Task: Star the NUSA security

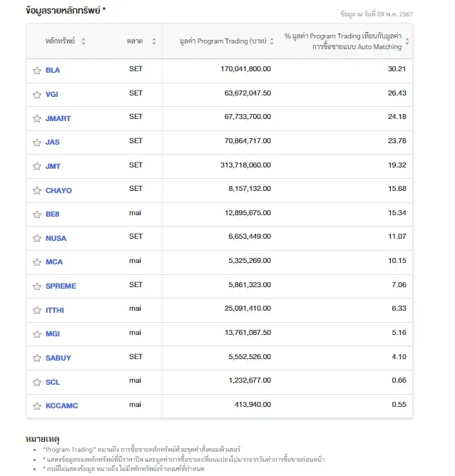Action: (37, 238)
